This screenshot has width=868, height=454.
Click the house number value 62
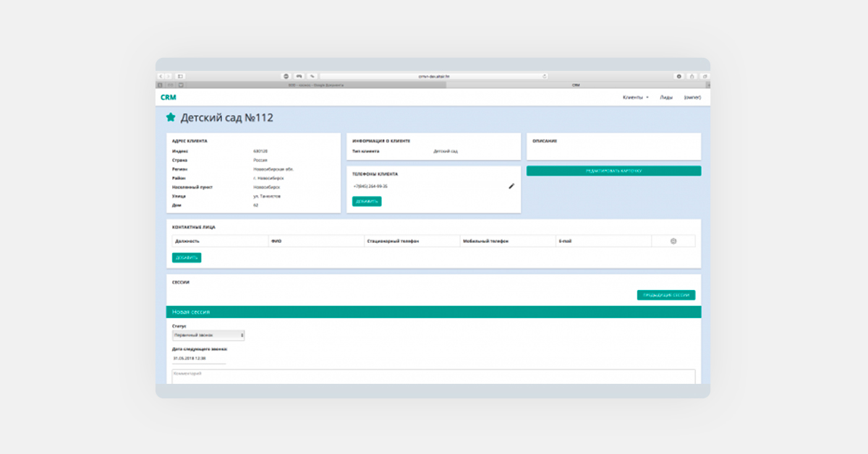pyautogui.click(x=255, y=205)
